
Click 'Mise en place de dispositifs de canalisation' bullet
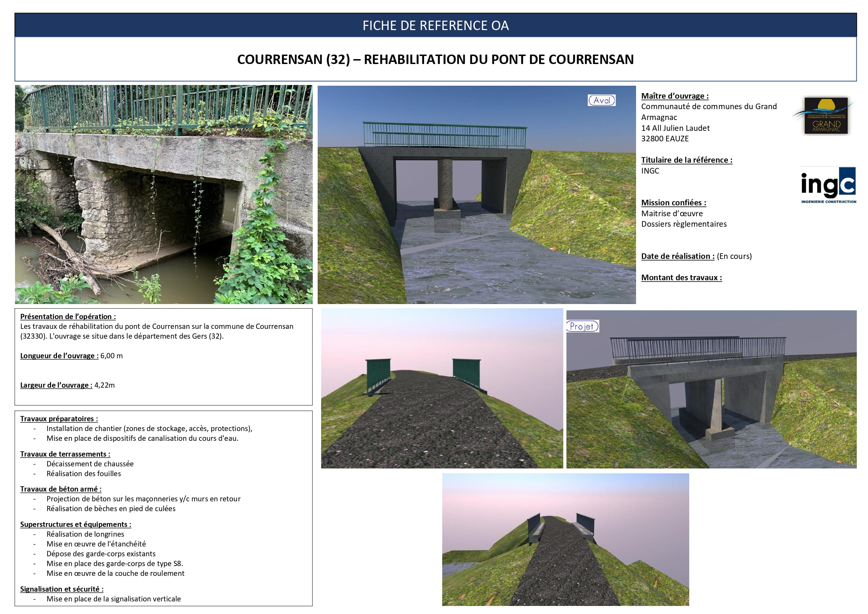click(142, 439)
